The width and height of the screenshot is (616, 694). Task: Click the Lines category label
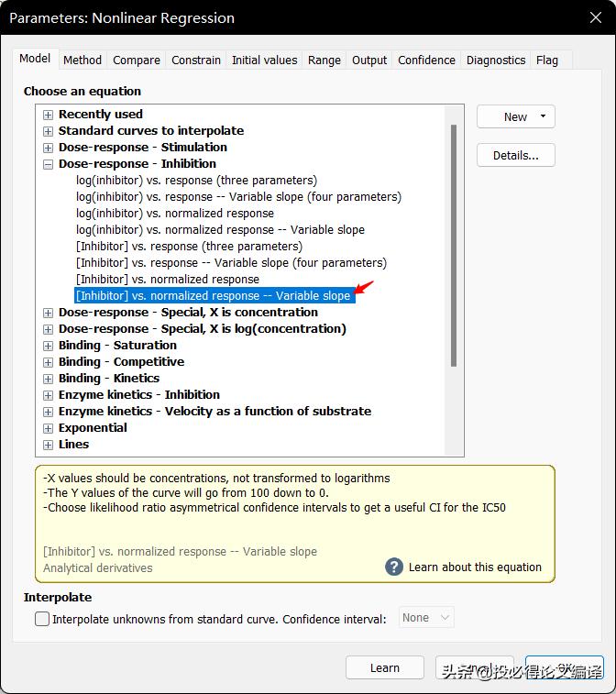pyautogui.click(x=73, y=445)
